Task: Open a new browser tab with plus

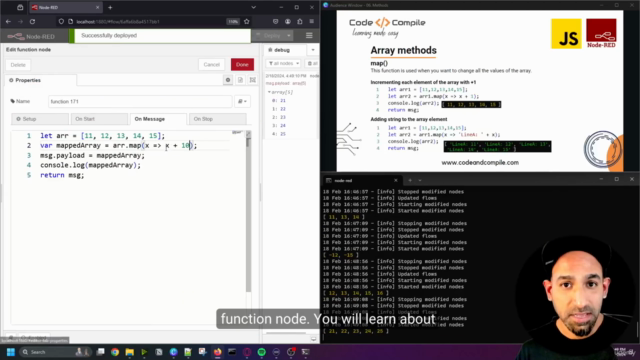Action: 110,7
